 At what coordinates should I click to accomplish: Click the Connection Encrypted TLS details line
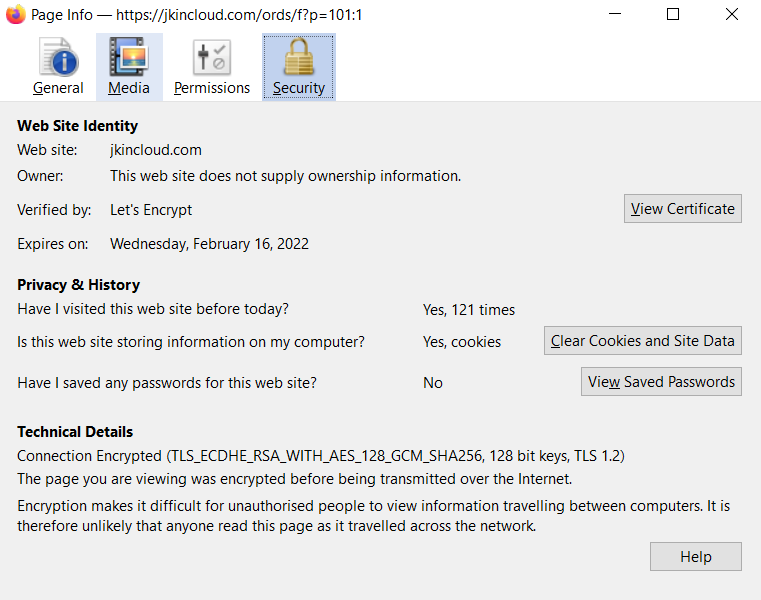click(321, 456)
